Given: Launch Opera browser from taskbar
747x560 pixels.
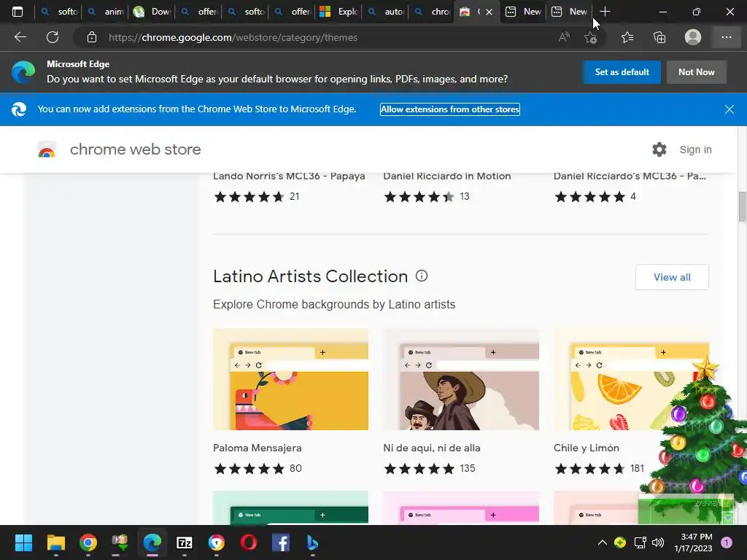Looking at the screenshot, I should point(249,542).
